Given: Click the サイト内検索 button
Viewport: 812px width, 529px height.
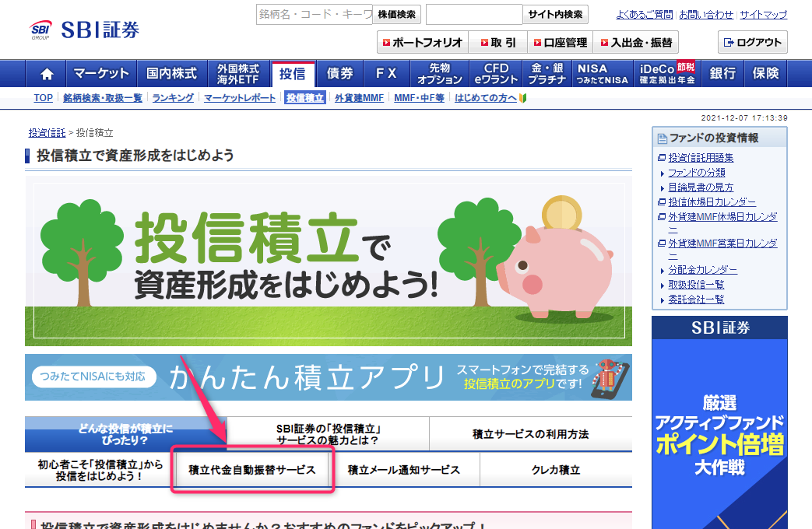Looking at the screenshot, I should pyautogui.click(x=555, y=15).
